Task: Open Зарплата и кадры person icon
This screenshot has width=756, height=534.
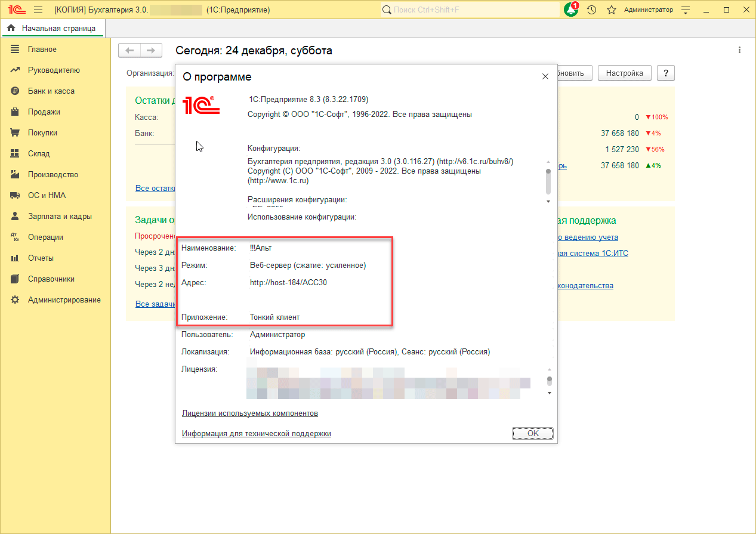Action: [x=16, y=217]
